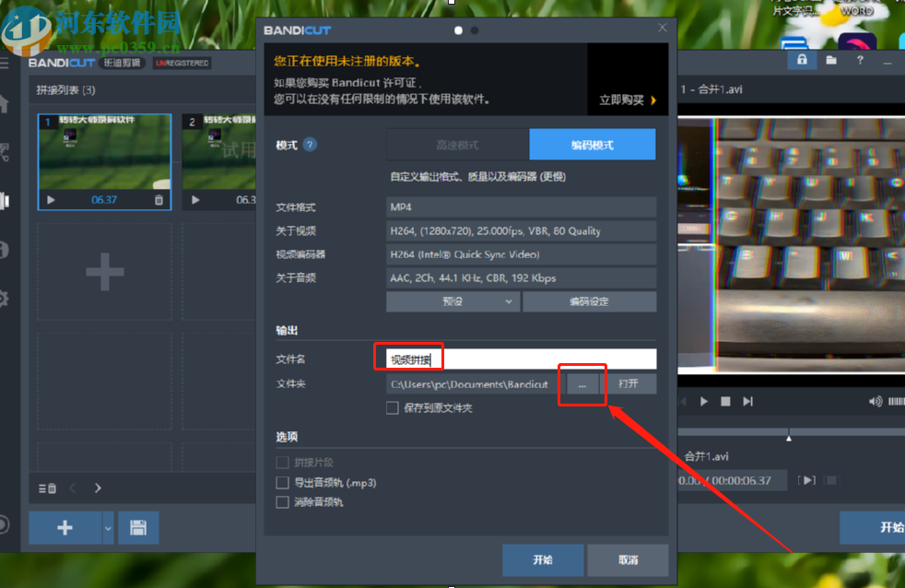905x588 pixels.
Task: Play clip 2 in the join list
Action: point(195,200)
